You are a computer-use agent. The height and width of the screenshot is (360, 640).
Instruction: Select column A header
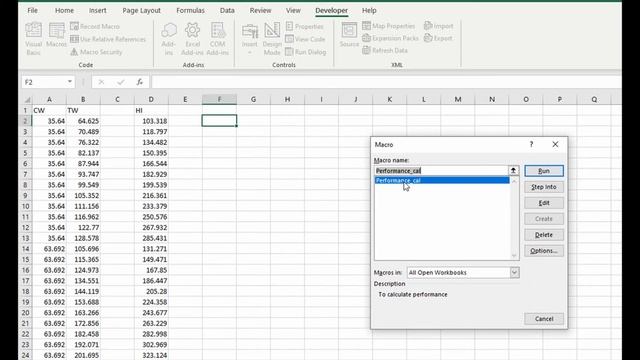(x=49, y=99)
